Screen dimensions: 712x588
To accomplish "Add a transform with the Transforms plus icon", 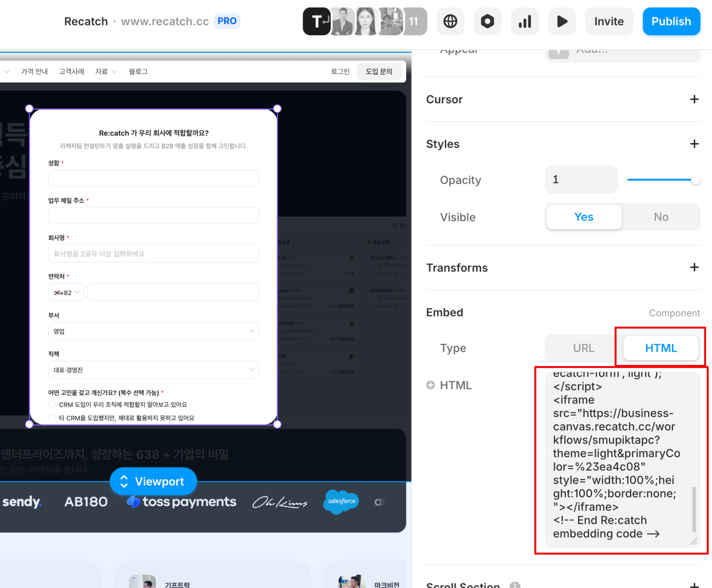I will (x=694, y=267).
